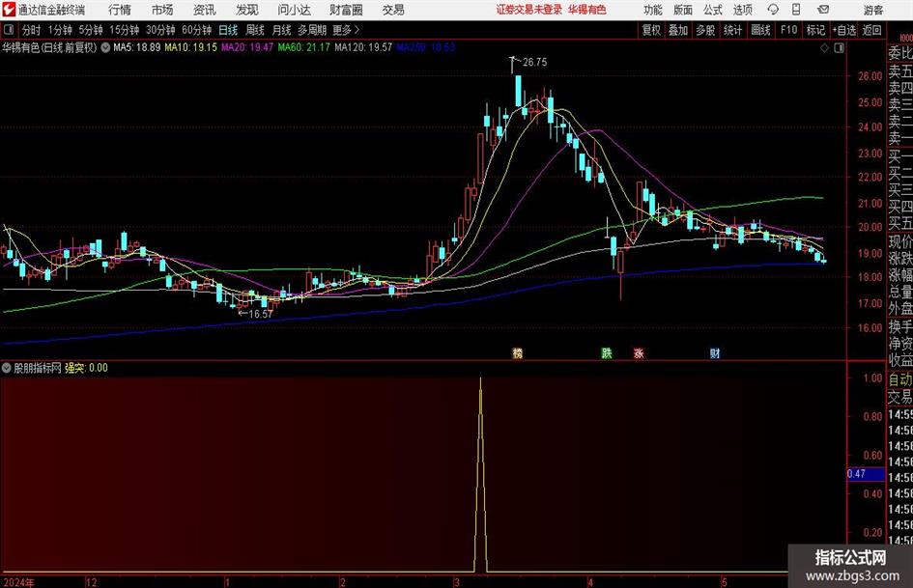Click the red Tongdaxin logo icon
Image resolution: width=913 pixels, height=588 pixels.
8,10
